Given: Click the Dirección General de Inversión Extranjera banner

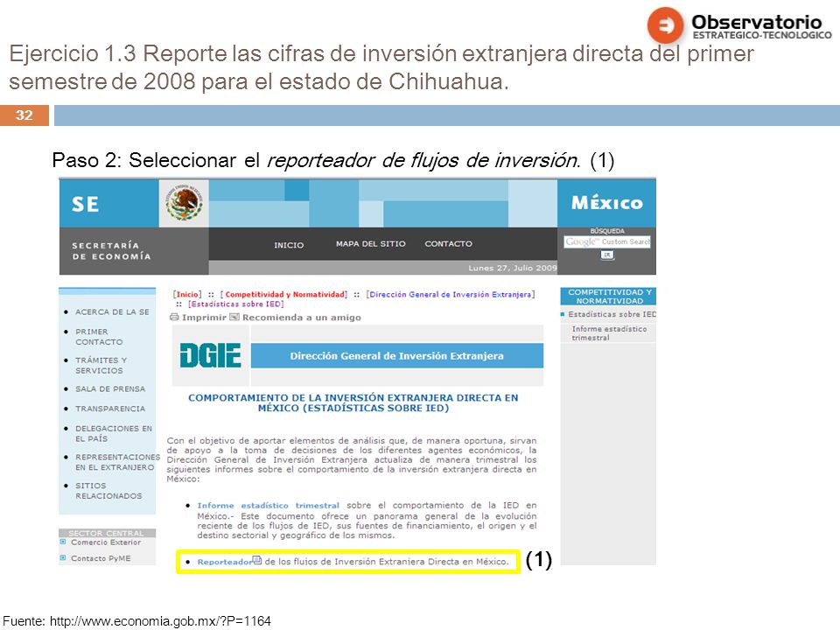Looking at the screenshot, I should [397, 356].
